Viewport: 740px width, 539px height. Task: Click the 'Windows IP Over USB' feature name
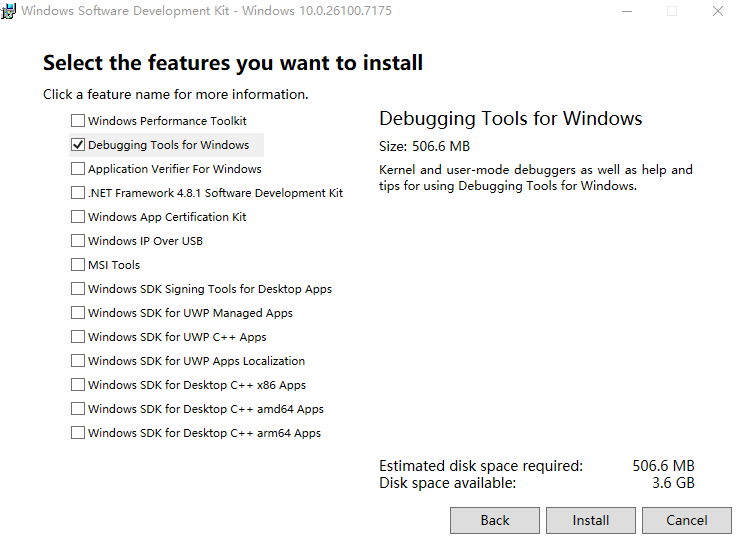pyautogui.click(x=145, y=241)
